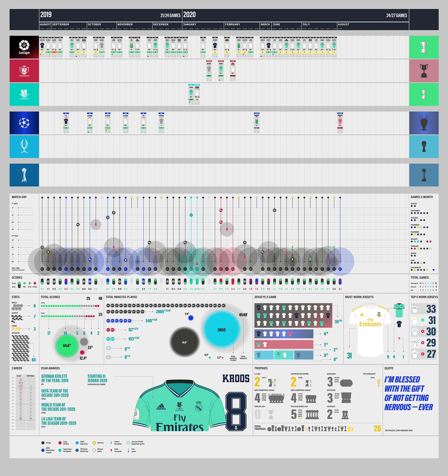448x476 pixels.
Task: Select the DECEMBER month header
Action: (x=161, y=24)
